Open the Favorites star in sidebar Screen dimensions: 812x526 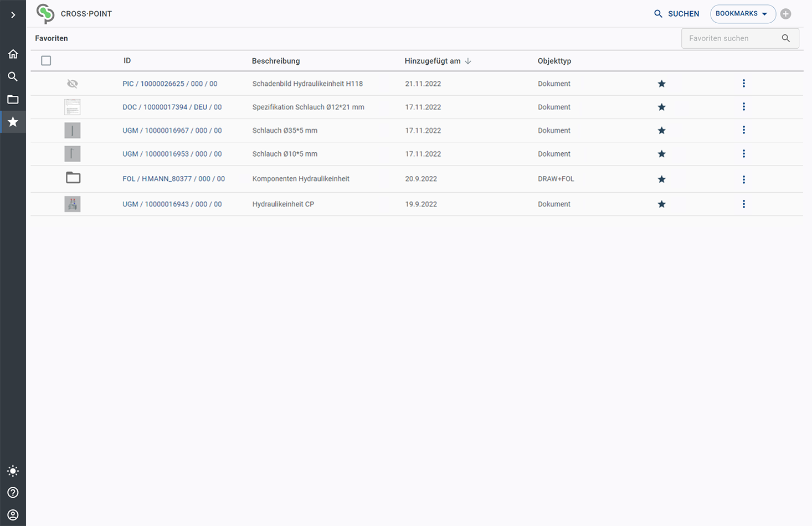click(x=13, y=122)
